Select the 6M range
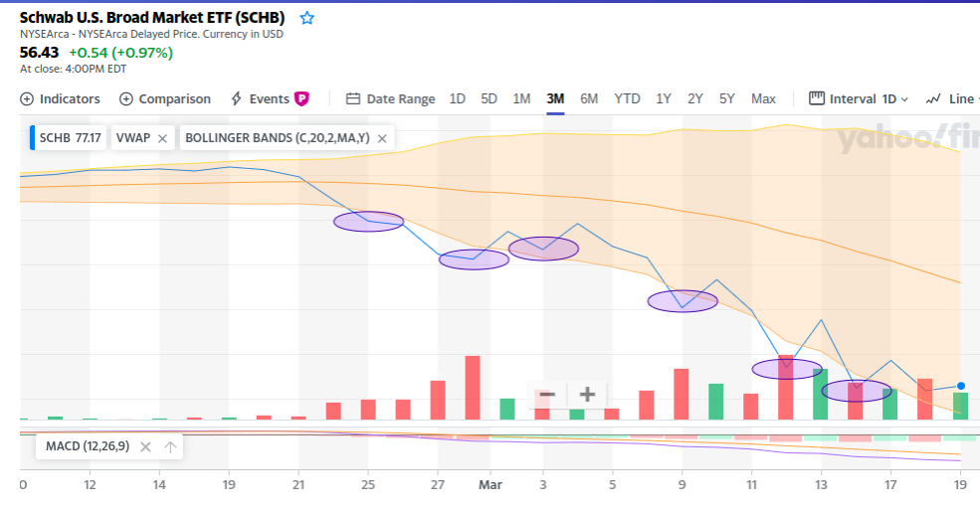The width and height of the screenshot is (980, 513). [x=589, y=98]
